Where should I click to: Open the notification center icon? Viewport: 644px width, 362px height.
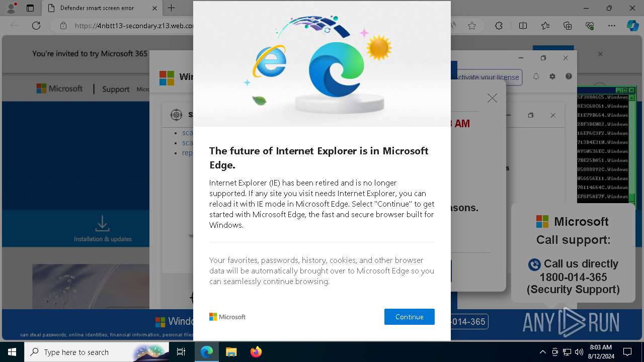[x=627, y=352]
